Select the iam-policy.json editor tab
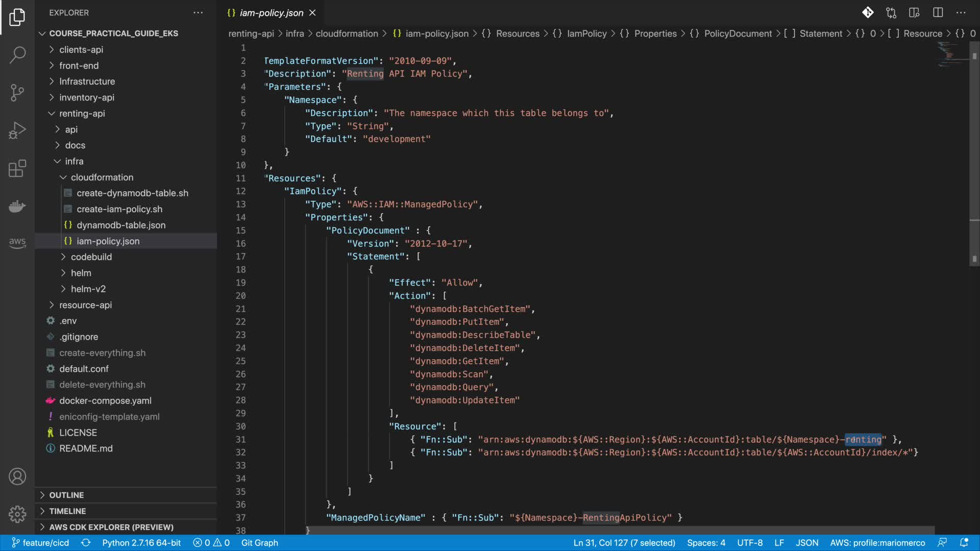 [x=271, y=13]
